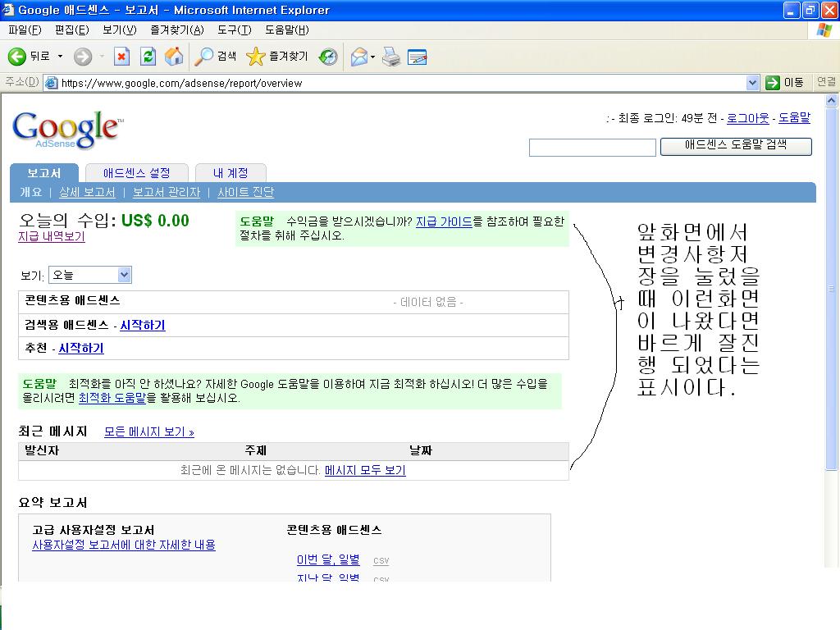
Task: Click in the AdSense help search field
Action: [592, 148]
